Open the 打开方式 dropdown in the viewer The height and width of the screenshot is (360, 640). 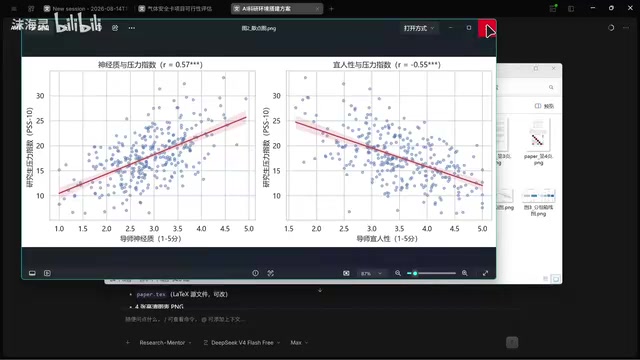[x=419, y=28]
